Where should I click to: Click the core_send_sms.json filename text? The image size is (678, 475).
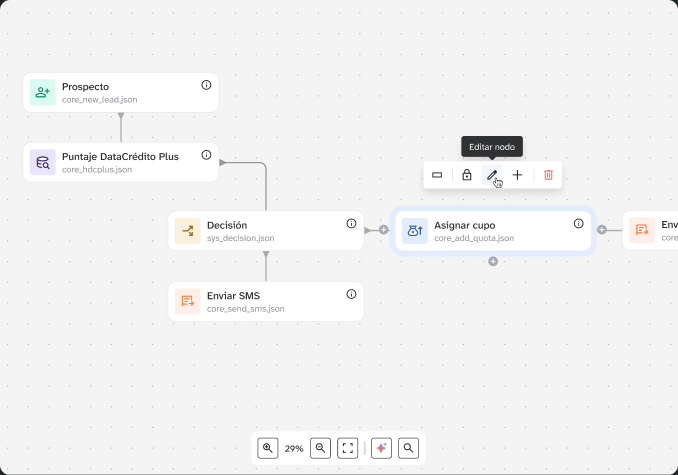pos(246,309)
